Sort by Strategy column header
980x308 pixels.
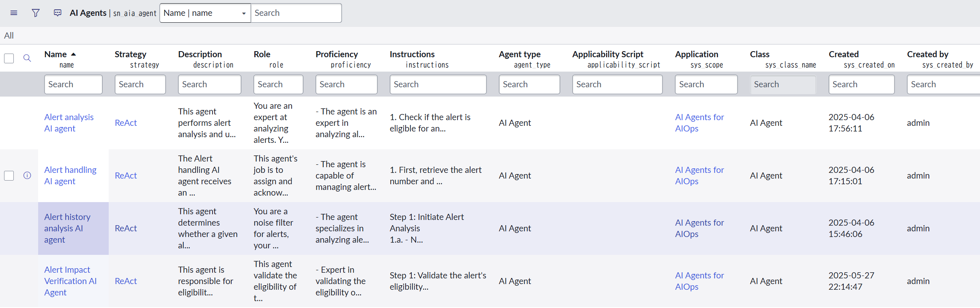130,54
